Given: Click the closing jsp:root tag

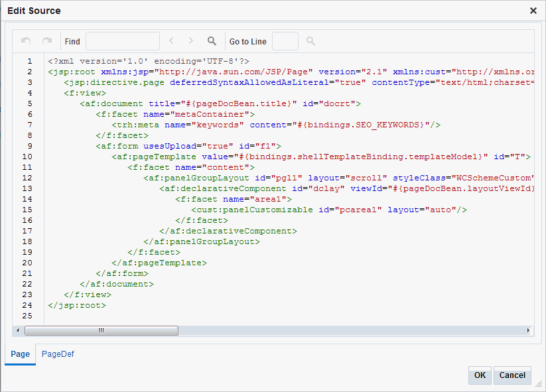Looking at the screenshot, I should pyautogui.click(x=77, y=305).
